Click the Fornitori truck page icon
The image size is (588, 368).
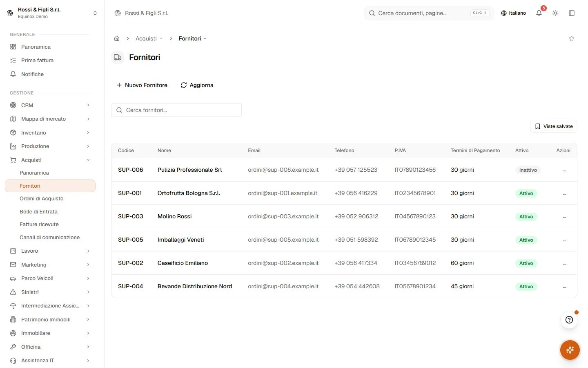tap(118, 57)
